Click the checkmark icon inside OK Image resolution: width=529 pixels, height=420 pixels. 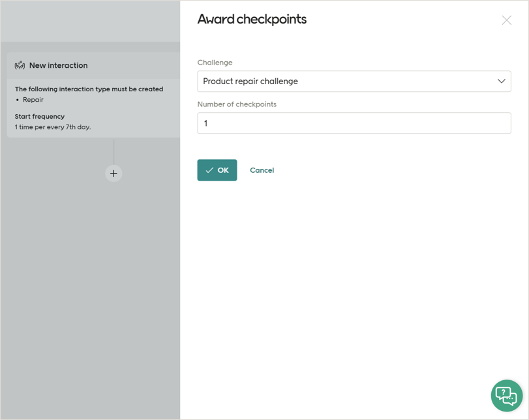coord(209,170)
